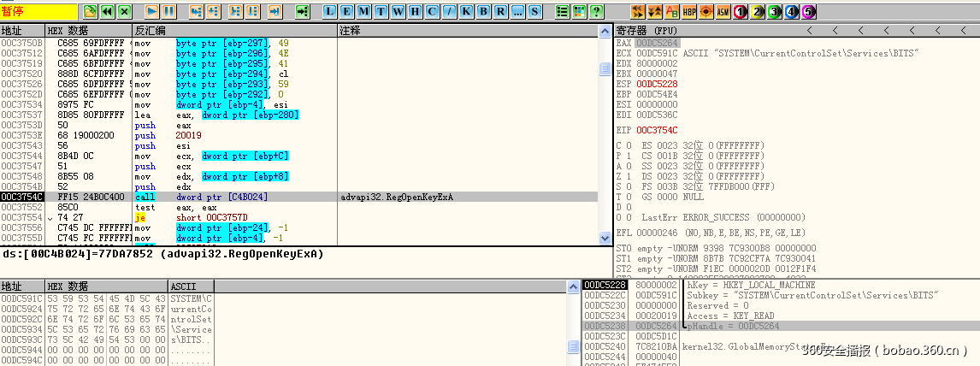Open executable modules with E button
The height and width of the screenshot is (366, 980).
click(347, 11)
